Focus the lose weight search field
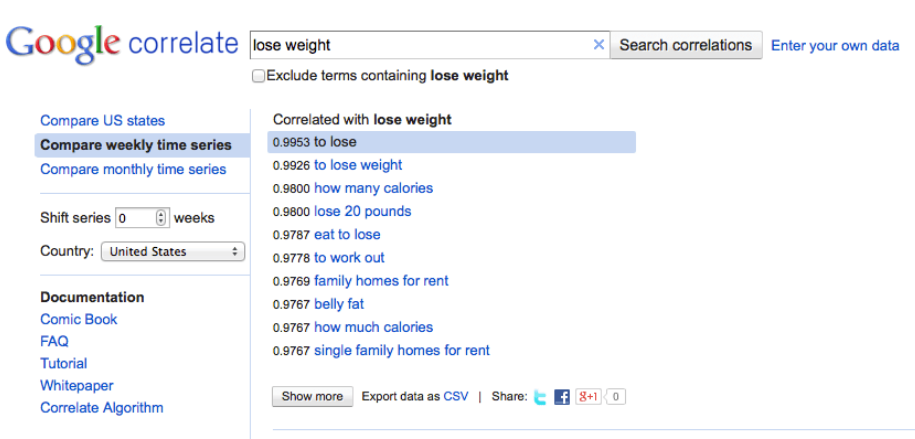The image size is (915, 439). click(x=420, y=45)
